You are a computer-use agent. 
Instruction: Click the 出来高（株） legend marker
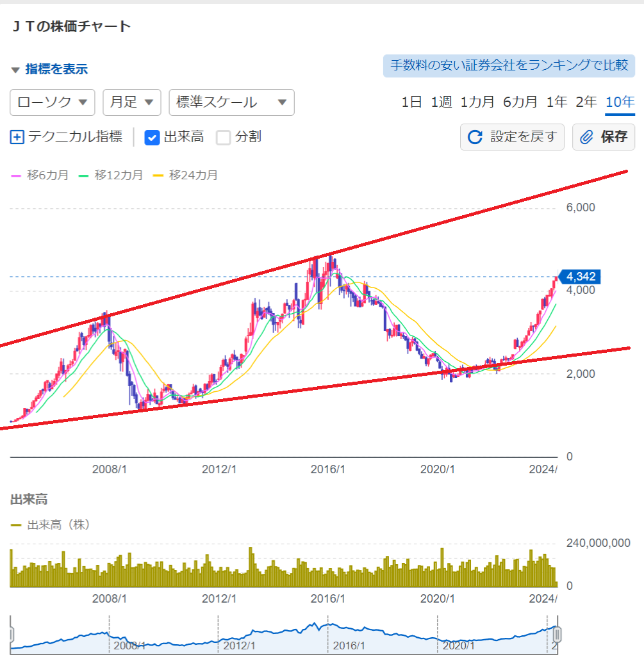[17, 525]
